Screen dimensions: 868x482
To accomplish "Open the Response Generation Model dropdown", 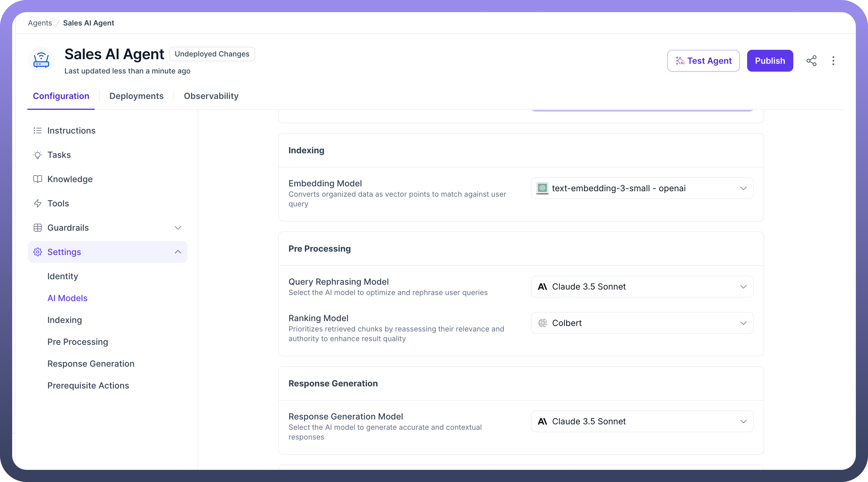I will tap(642, 421).
